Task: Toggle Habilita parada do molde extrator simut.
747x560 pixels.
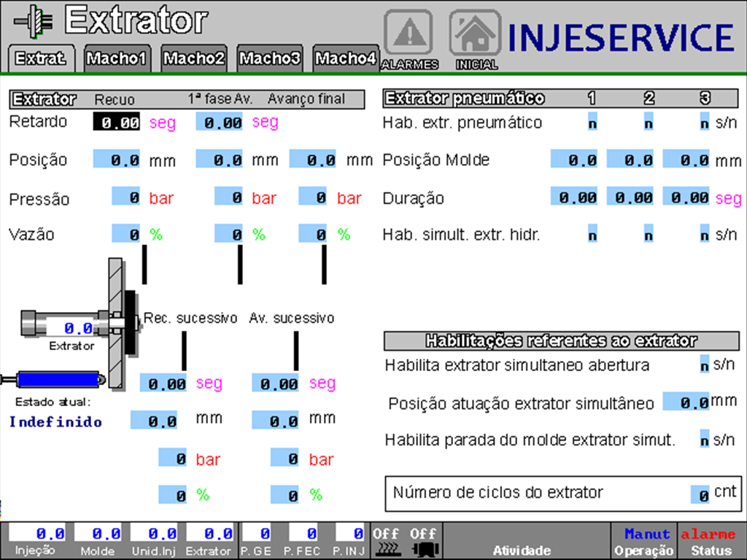Action: 704,440
